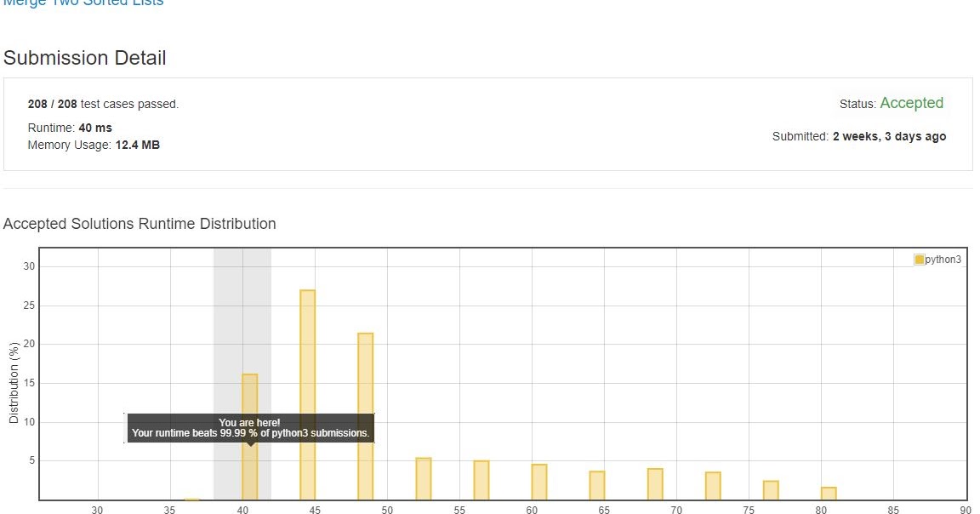Click the tallest bar near 45 ms
Viewport: 980px width, 514px height.
pyautogui.click(x=307, y=395)
